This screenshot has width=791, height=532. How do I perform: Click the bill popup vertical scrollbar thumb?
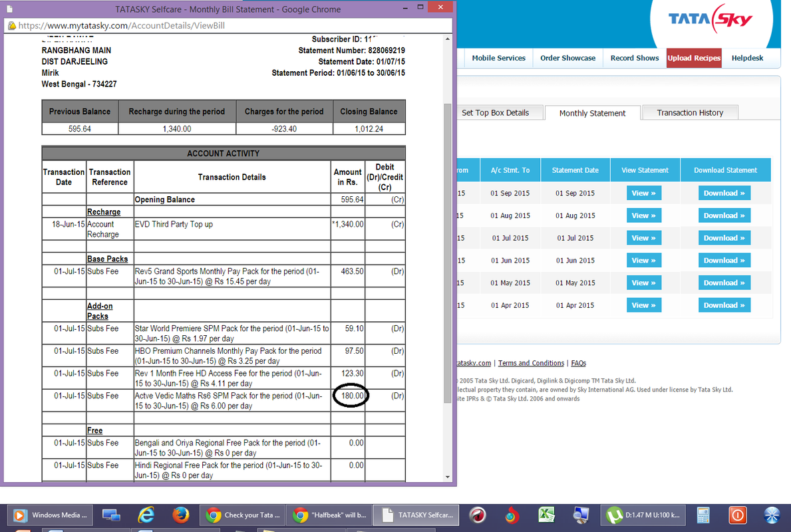[448, 252]
